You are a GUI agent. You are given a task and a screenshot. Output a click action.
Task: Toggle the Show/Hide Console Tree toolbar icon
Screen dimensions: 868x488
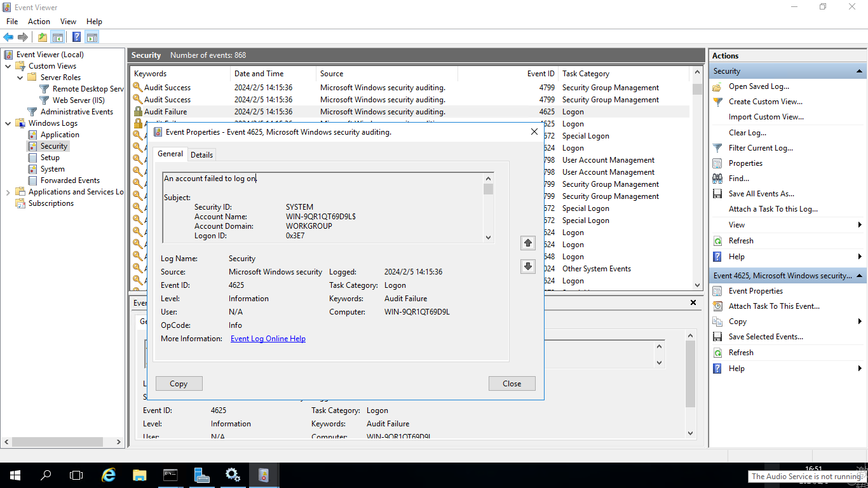tap(57, 37)
